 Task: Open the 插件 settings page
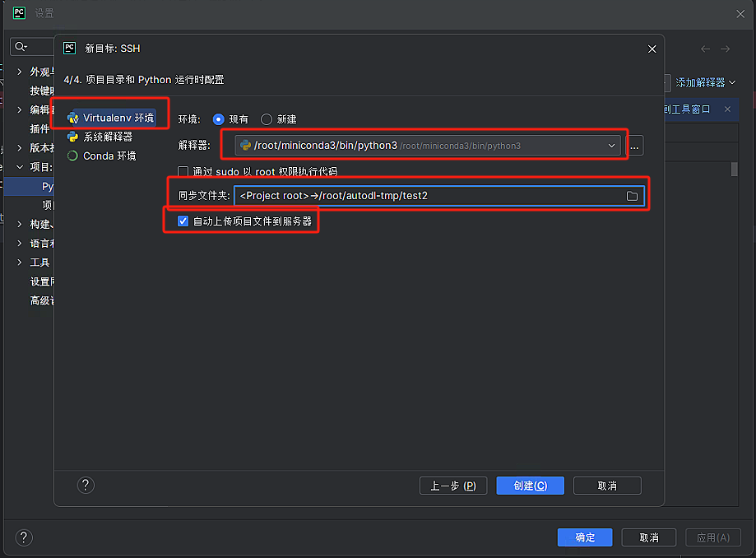(x=40, y=128)
